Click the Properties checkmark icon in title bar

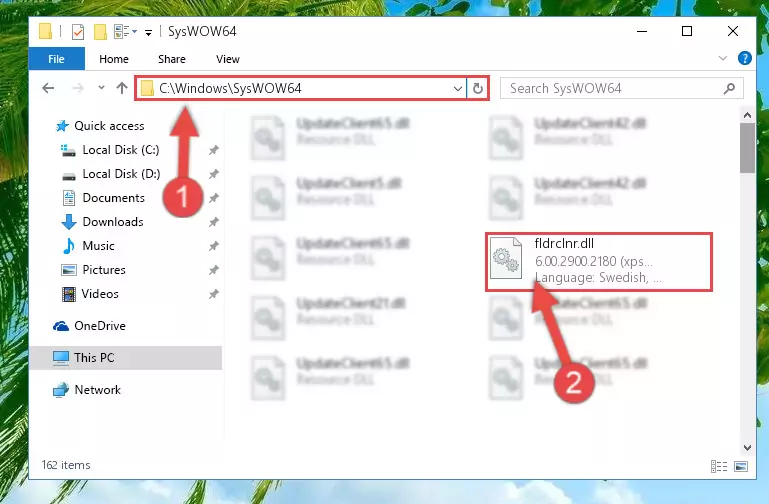(x=77, y=32)
